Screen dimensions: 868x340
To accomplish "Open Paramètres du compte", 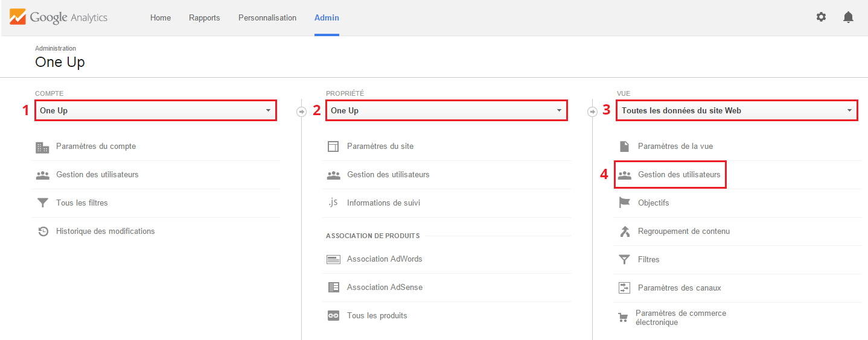I will (96, 146).
